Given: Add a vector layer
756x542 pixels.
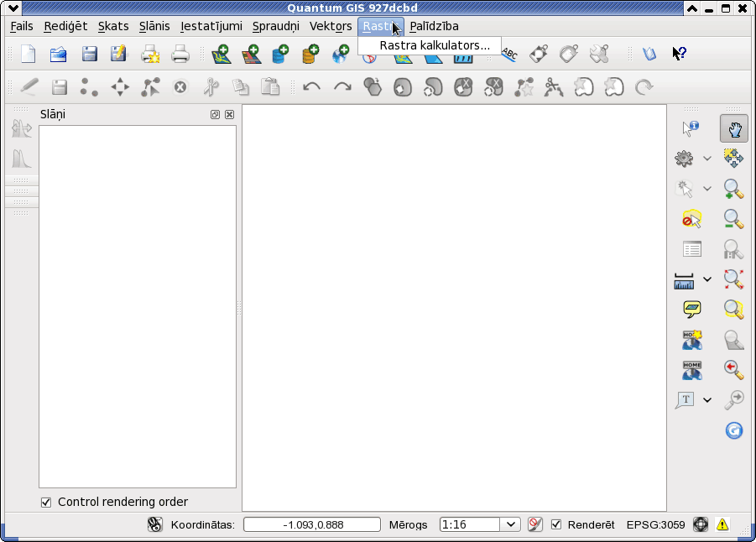Looking at the screenshot, I should 222,54.
